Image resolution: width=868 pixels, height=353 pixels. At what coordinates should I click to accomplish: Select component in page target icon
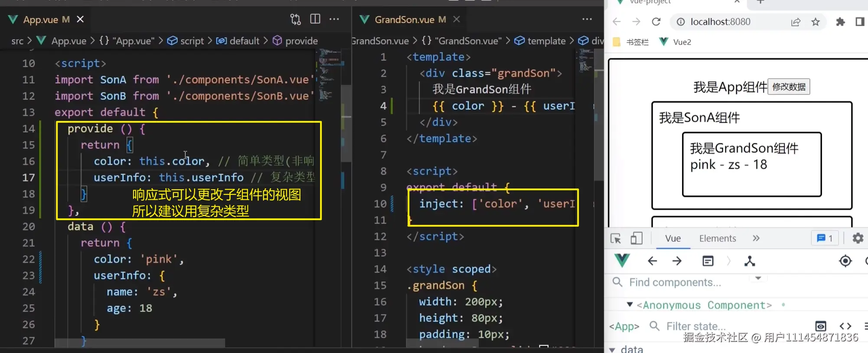pyautogui.click(x=845, y=261)
